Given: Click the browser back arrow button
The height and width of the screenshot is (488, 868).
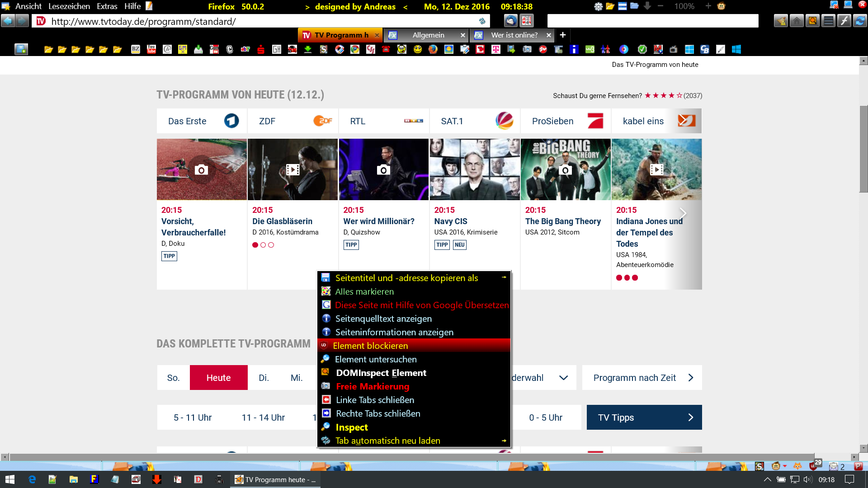Looking at the screenshot, I should click(8, 21).
